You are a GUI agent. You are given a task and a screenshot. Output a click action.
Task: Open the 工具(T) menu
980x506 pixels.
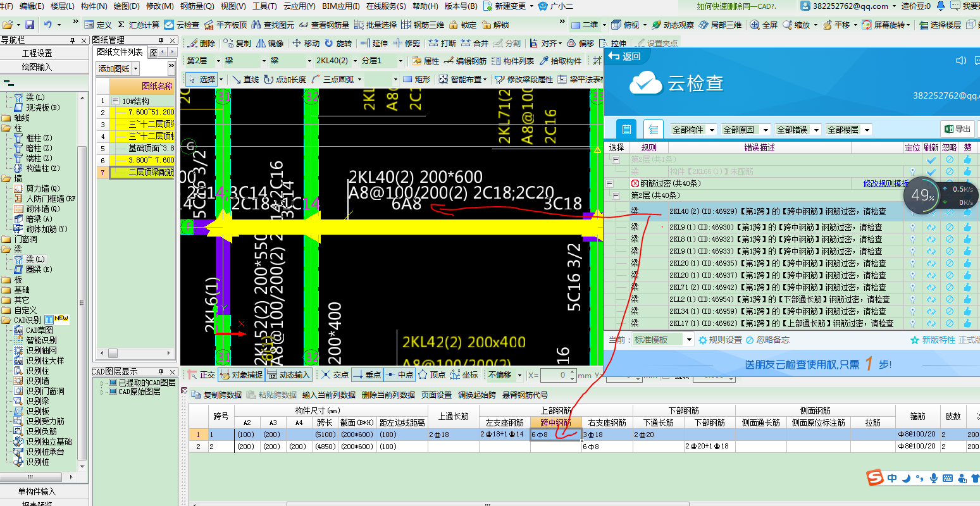point(264,6)
